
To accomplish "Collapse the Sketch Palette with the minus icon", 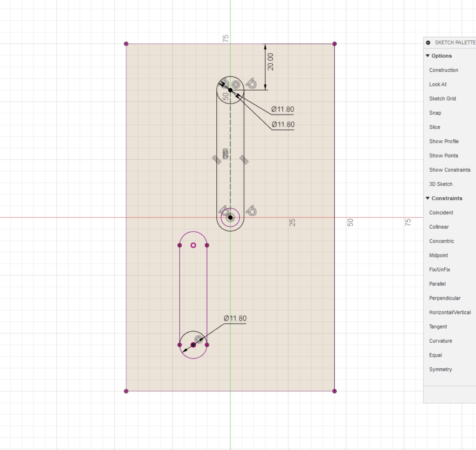I will (x=428, y=42).
